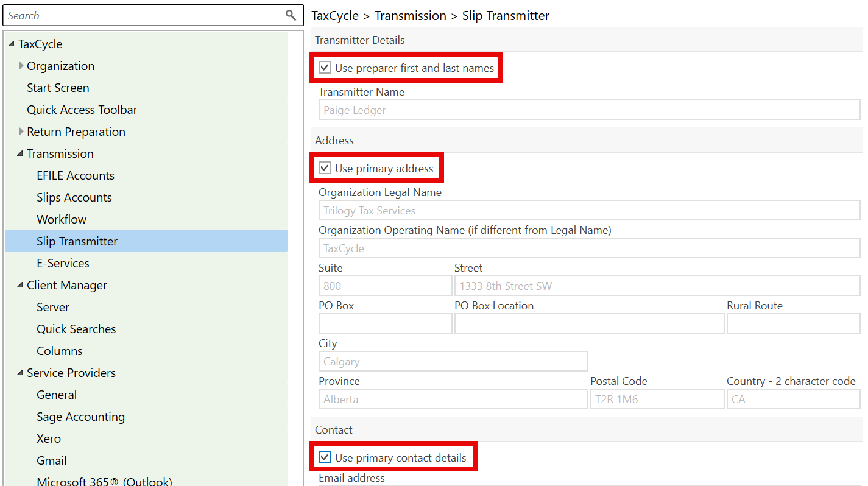Click the Province field showing Alberta

(453, 400)
